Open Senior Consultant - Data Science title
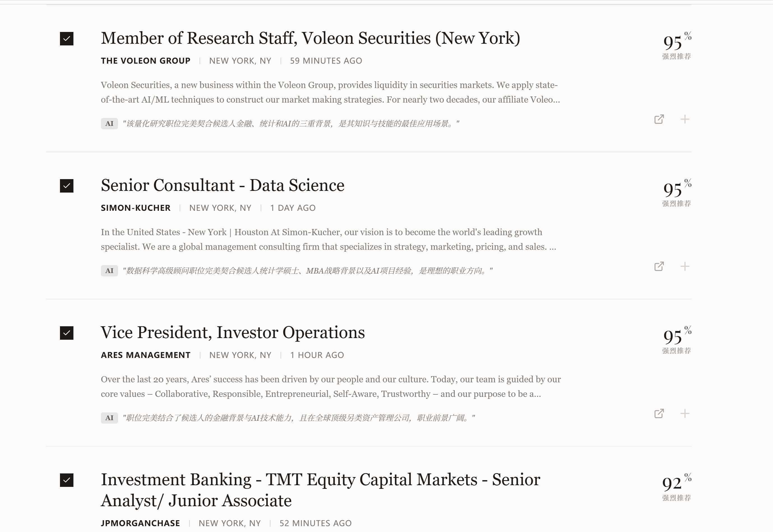The width and height of the screenshot is (773, 532). (x=222, y=185)
